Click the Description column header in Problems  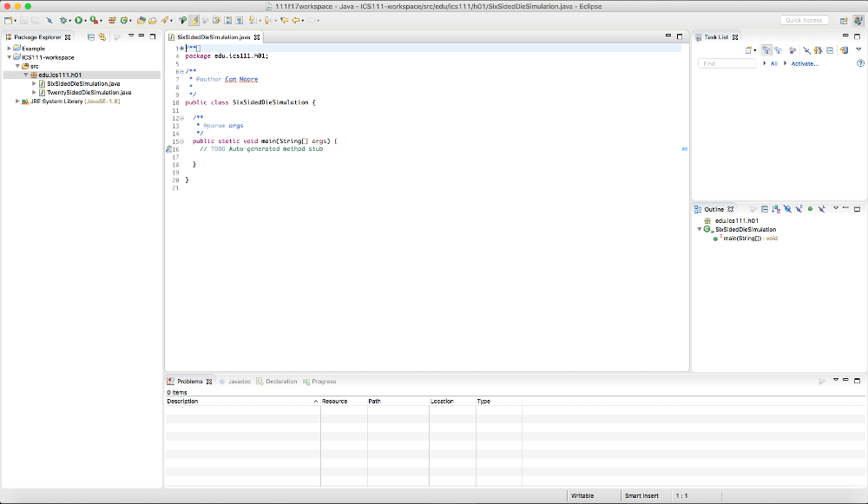pos(183,402)
